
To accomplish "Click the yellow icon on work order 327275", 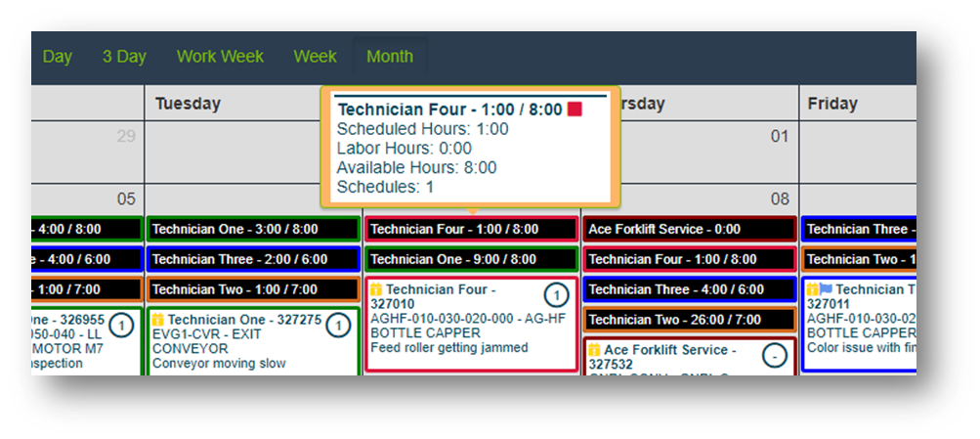I will click(x=157, y=320).
